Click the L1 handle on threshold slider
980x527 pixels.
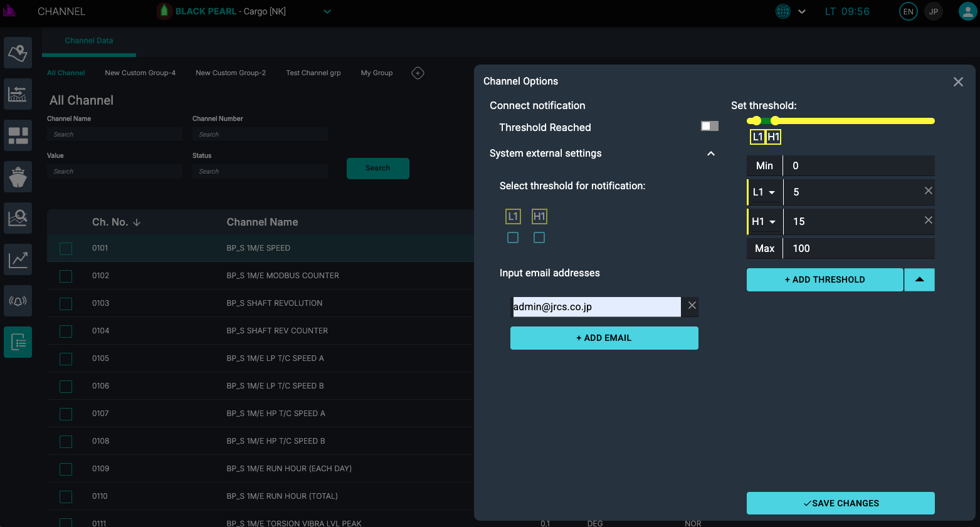756,121
